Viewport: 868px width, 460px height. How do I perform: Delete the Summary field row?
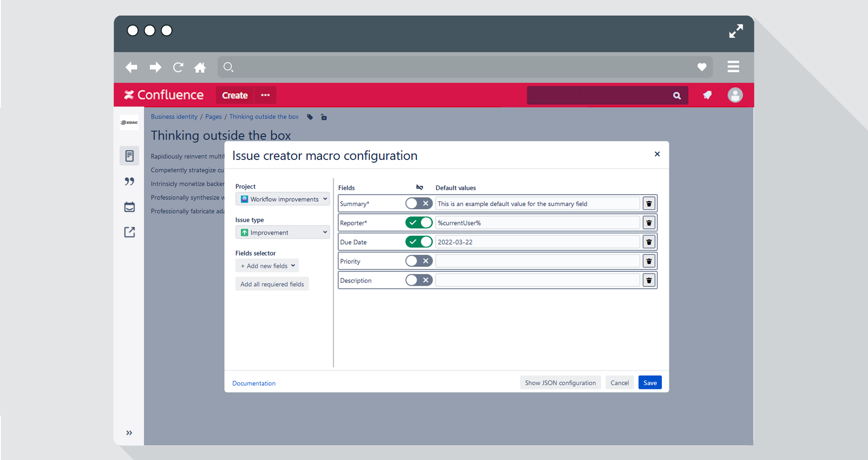[649, 203]
